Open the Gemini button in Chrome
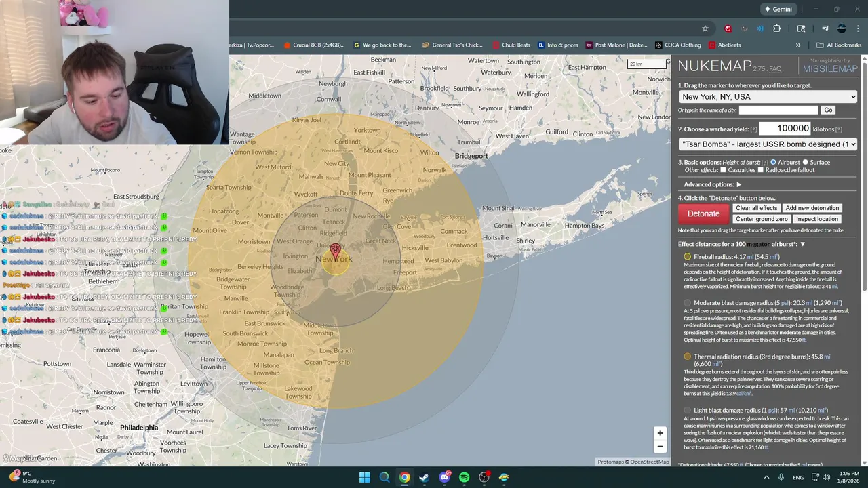The width and height of the screenshot is (868, 488). 778,9
